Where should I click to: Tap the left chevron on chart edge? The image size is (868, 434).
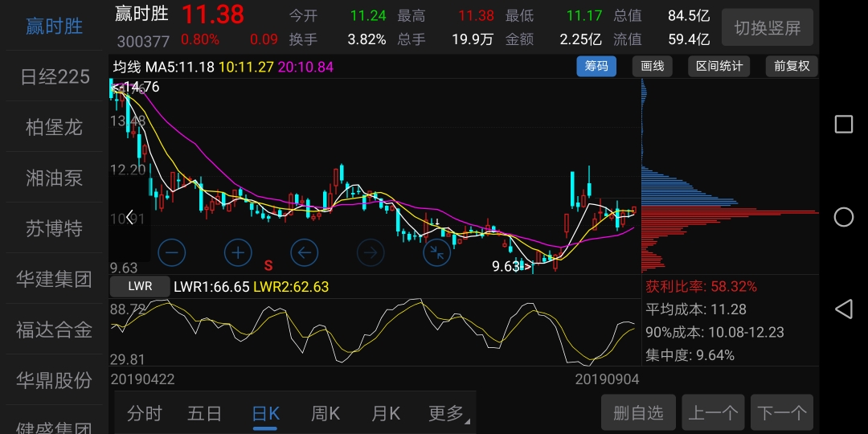coord(129,217)
